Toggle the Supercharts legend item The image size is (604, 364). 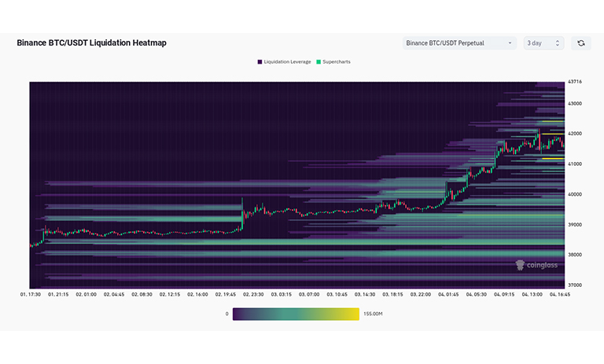pos(333,61)
